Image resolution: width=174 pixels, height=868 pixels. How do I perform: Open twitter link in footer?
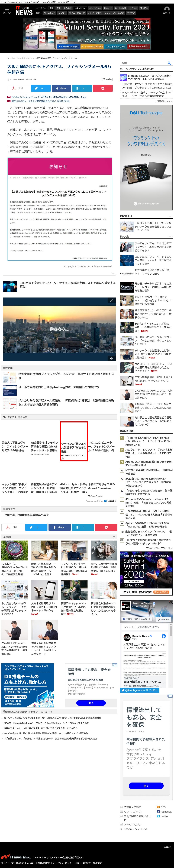(x=163, y=816)
